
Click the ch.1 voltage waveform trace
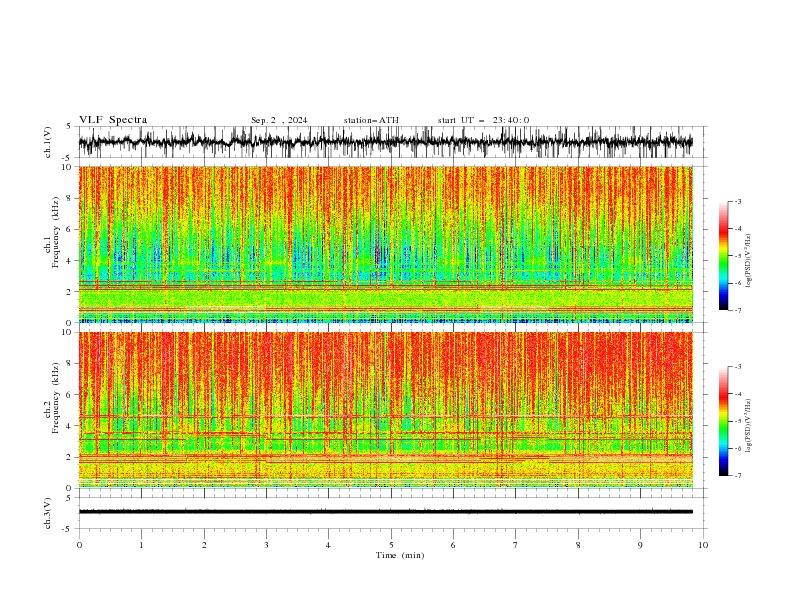tap(385, 142)
